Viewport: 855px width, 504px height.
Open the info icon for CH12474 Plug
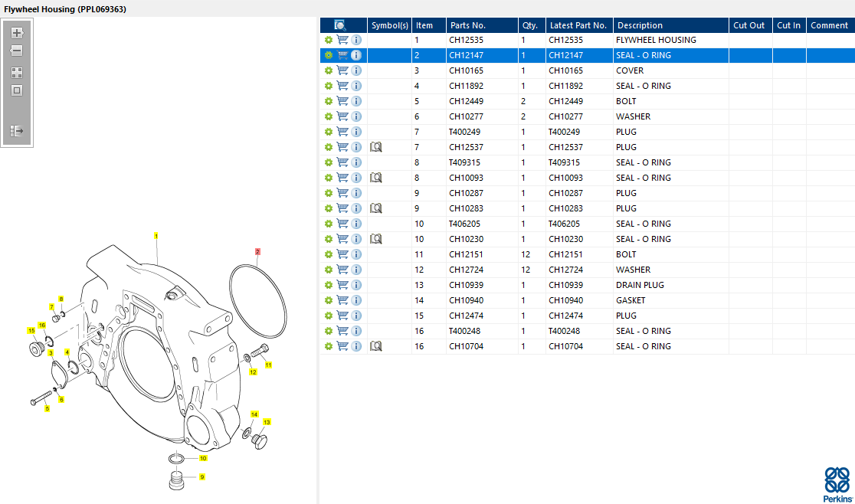coord(356,316)
